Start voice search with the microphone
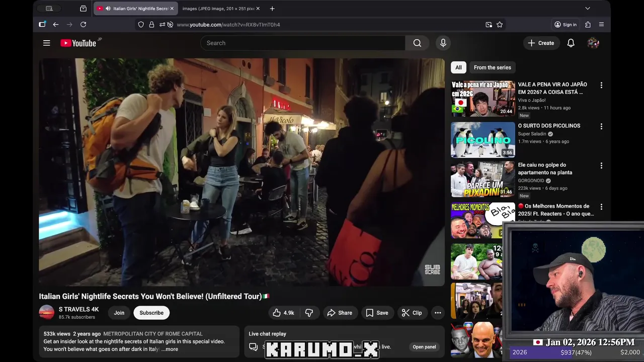The width and height of the screenshot is (644, 362). (443, 43)
